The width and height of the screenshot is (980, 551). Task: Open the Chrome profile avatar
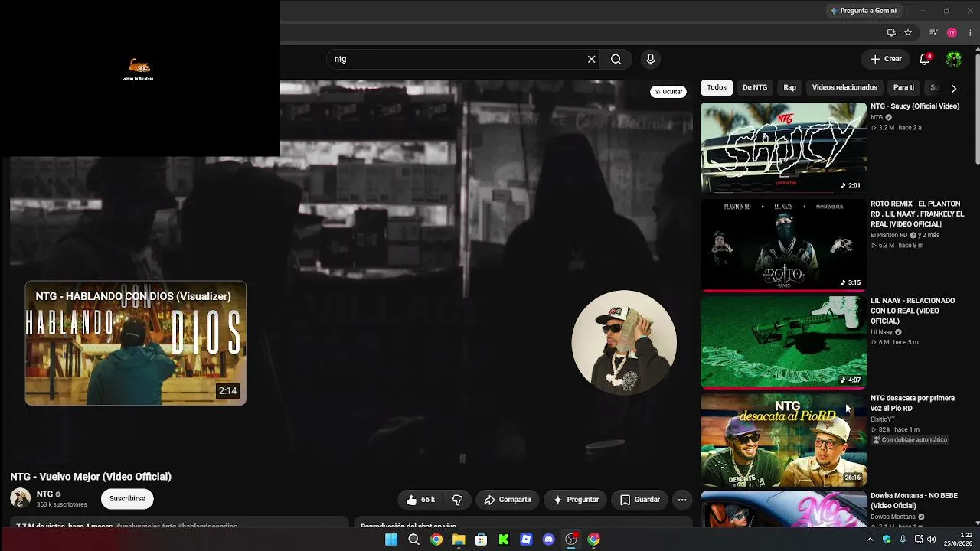click(952, 33)
